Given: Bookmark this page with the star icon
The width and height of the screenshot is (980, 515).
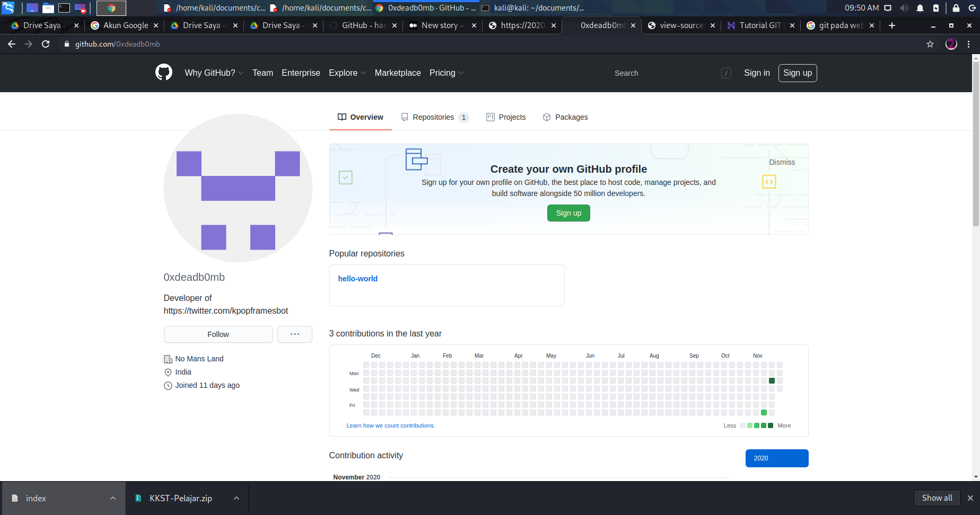Looking at the screenshot, I should [930, 44].
